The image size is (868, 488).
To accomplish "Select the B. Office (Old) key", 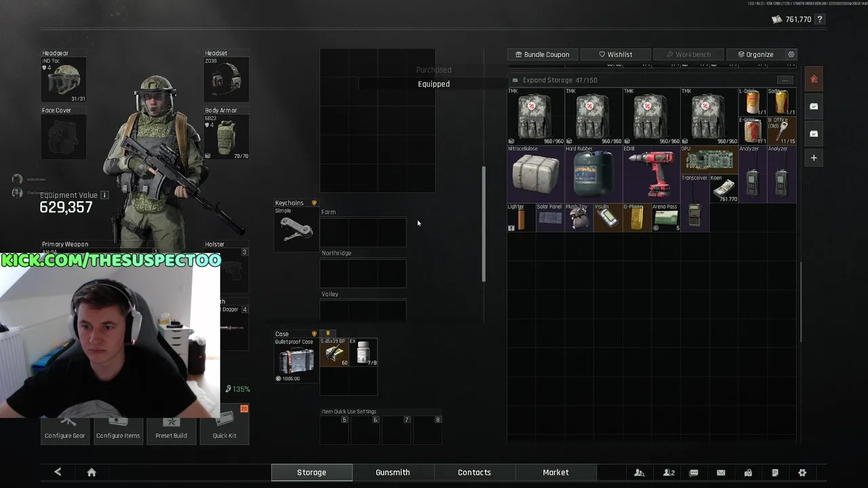I will (781, 130).
